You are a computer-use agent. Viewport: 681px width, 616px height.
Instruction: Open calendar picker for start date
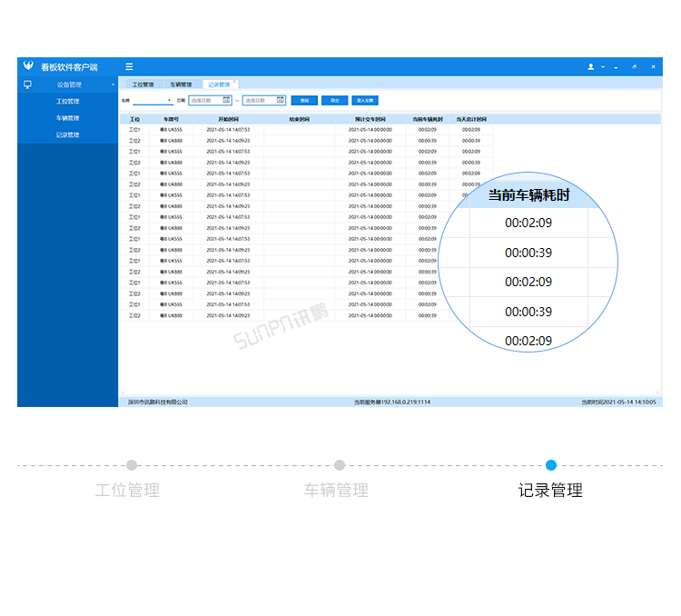pyautogui.click(x=226, y=101)
